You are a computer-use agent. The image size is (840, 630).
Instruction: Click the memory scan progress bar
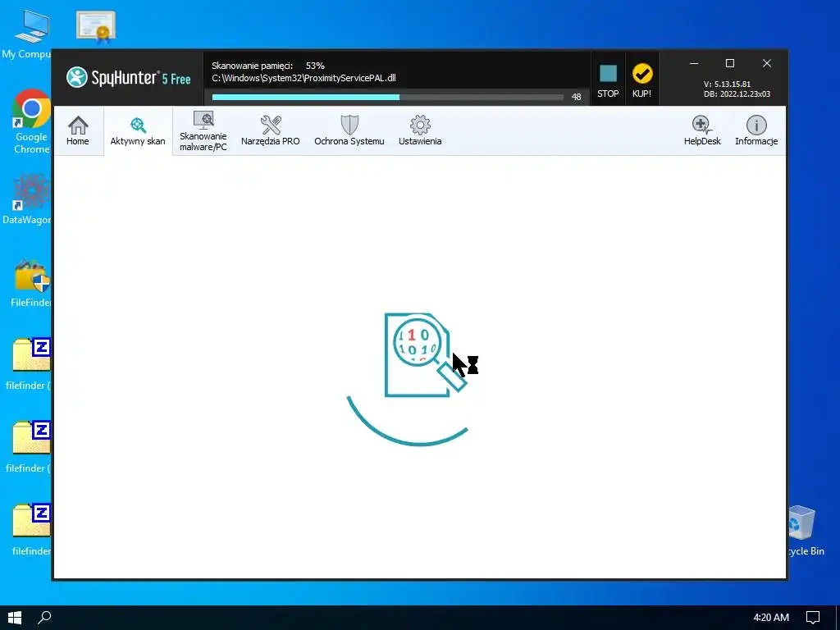click(x=387, y=98)
